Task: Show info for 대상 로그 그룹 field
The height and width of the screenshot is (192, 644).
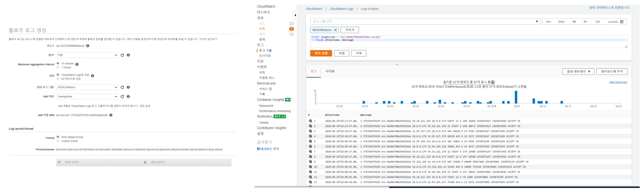Action: pos(128,87)
